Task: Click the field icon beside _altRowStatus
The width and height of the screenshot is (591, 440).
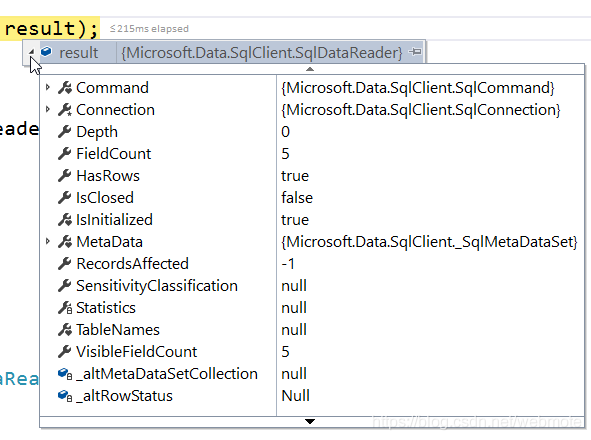Action: point(65,396)
